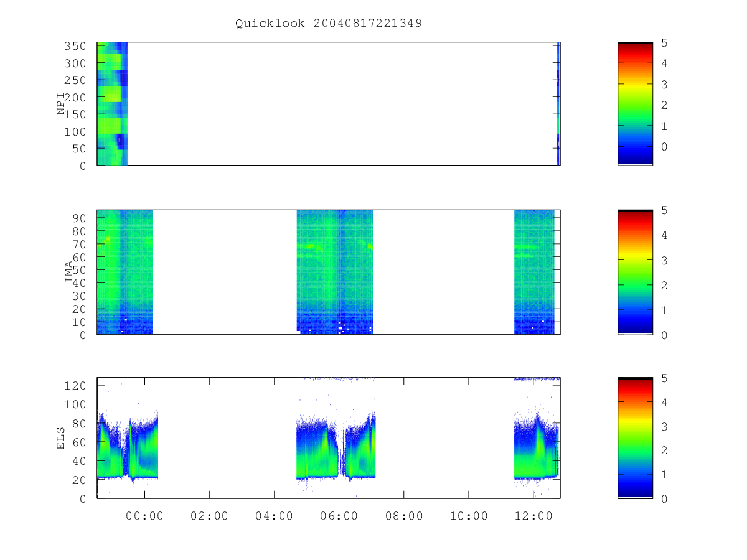Click the ELS panel color scale bar
The image size is (747, 560).
[635, 438]
